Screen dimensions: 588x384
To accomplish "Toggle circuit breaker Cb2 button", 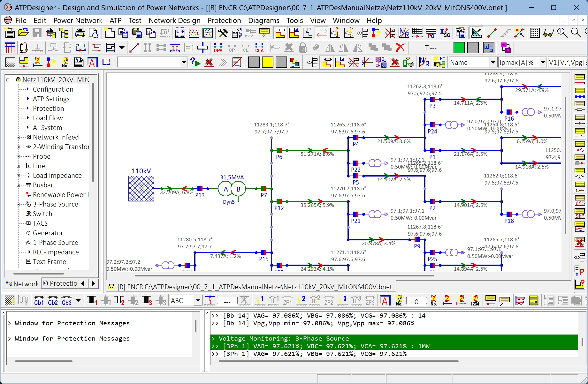I will click(53, 301).
